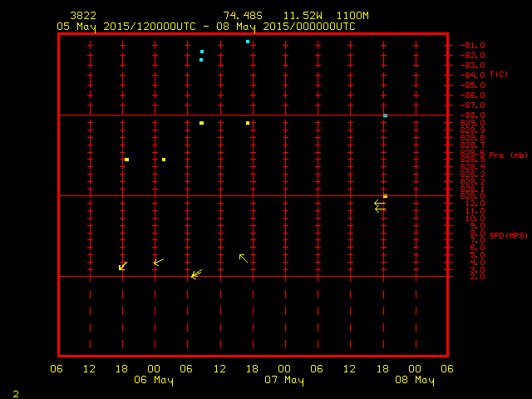Image resolution: width=532 pixels, height=399 pixels.
Task: Click the date range title text
Action: tap(206, 26)
